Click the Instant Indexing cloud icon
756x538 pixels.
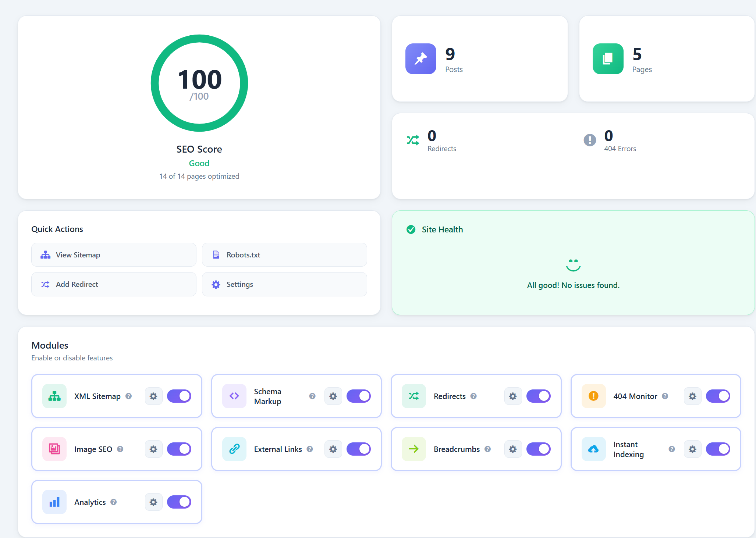point(593,449)
